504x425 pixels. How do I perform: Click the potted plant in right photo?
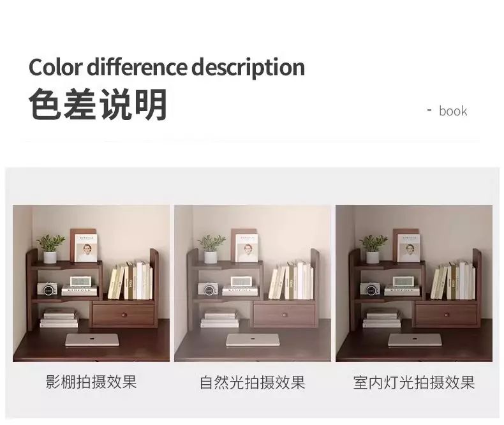click(373, 248)
